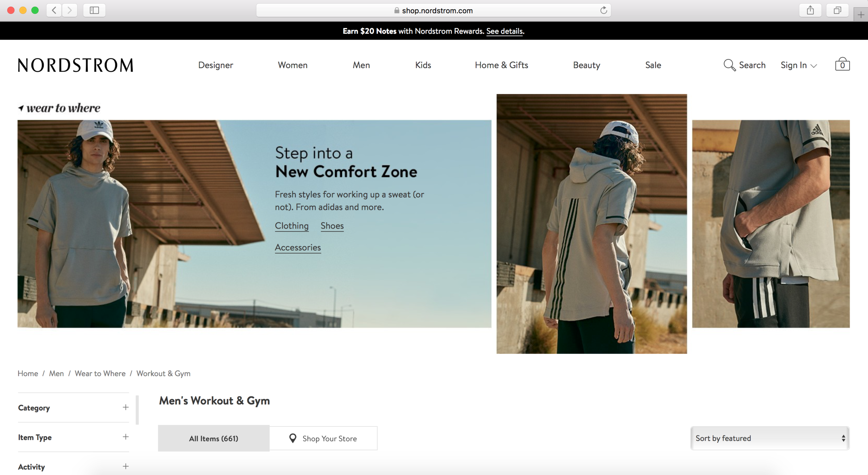Expand the Category filter

pos(73,408)
